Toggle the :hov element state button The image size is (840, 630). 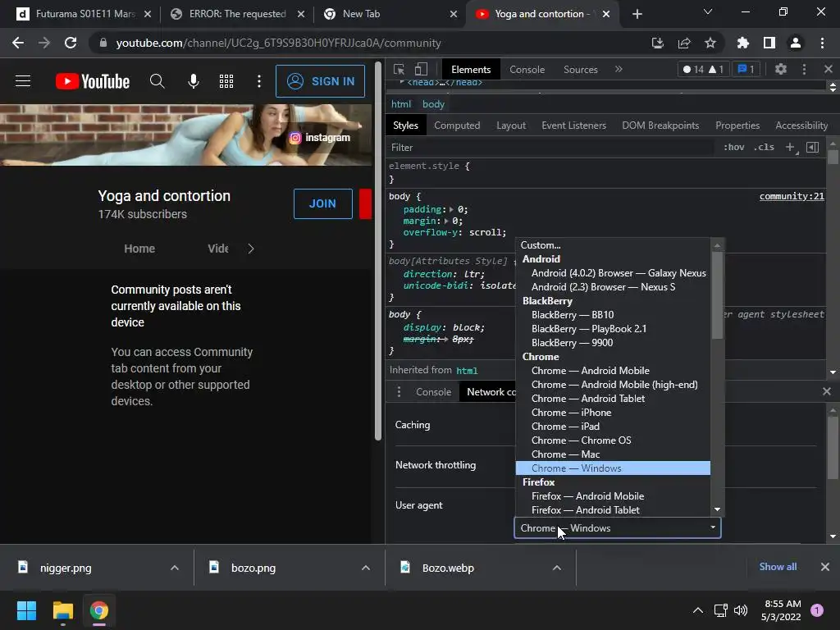tap(734, 148)
